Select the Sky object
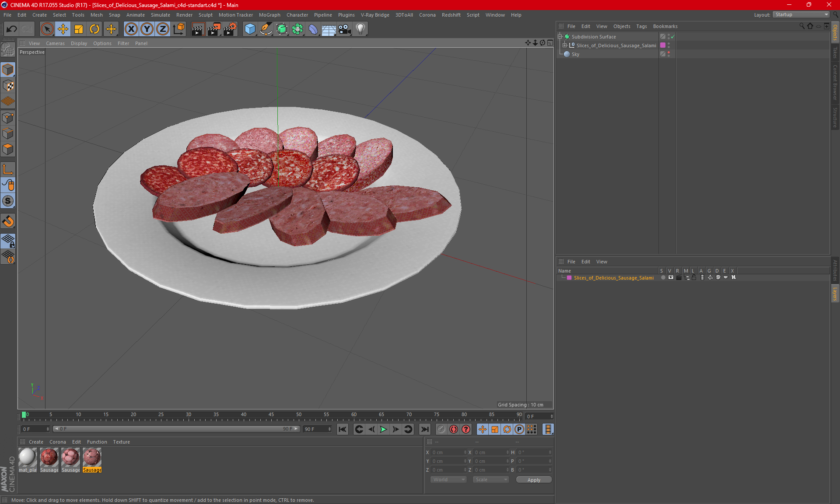This screenshot has height=504, width=840. point(575,54)
